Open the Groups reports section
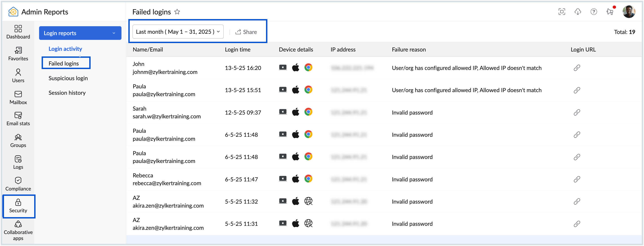Screen dimensions: 644x246 [18, 140]
